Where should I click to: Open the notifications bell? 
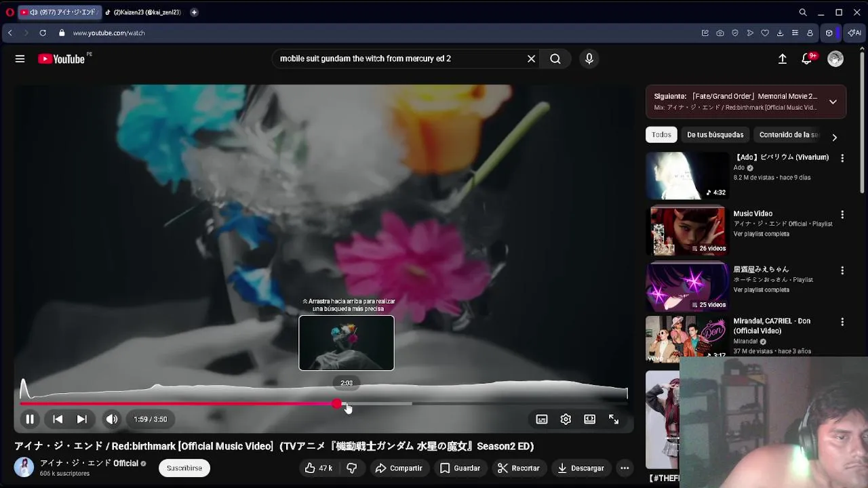(807, 59)
